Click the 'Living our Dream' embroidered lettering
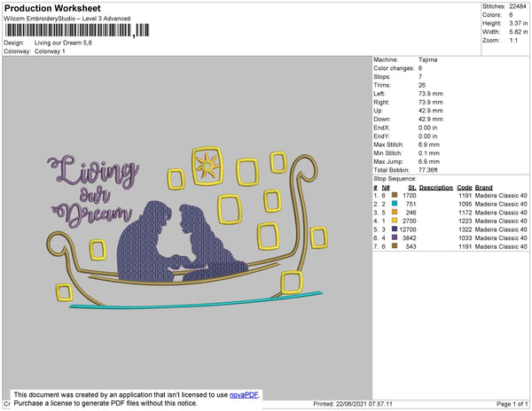Screen dimensions: 532x411 (93, 190)
